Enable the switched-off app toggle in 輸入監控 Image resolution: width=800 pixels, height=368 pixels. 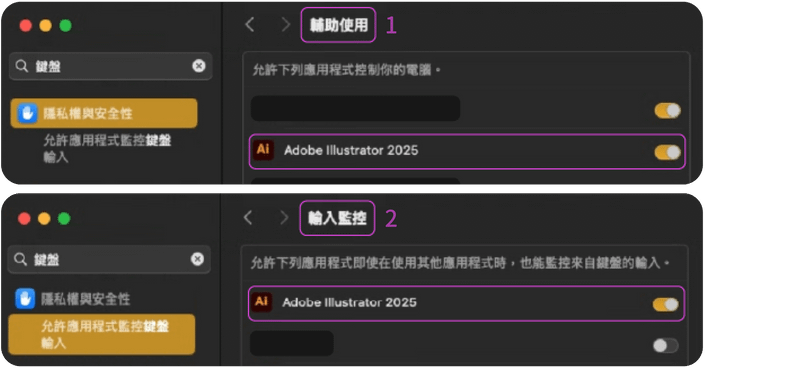[665, 346]
